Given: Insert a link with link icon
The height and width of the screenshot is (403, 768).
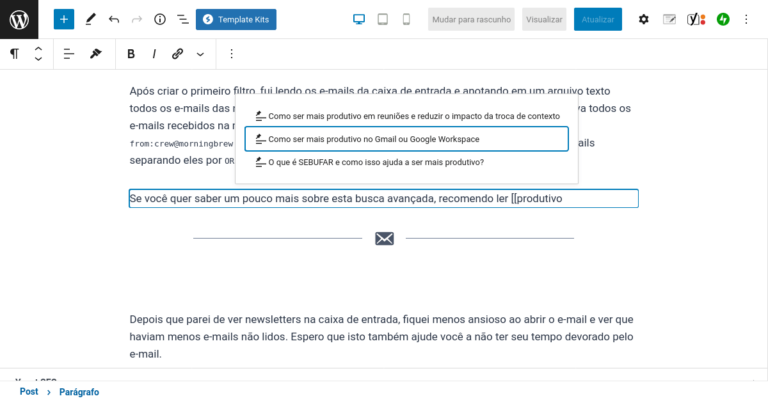Looking at the screenshot, I should tap(177, 54).
